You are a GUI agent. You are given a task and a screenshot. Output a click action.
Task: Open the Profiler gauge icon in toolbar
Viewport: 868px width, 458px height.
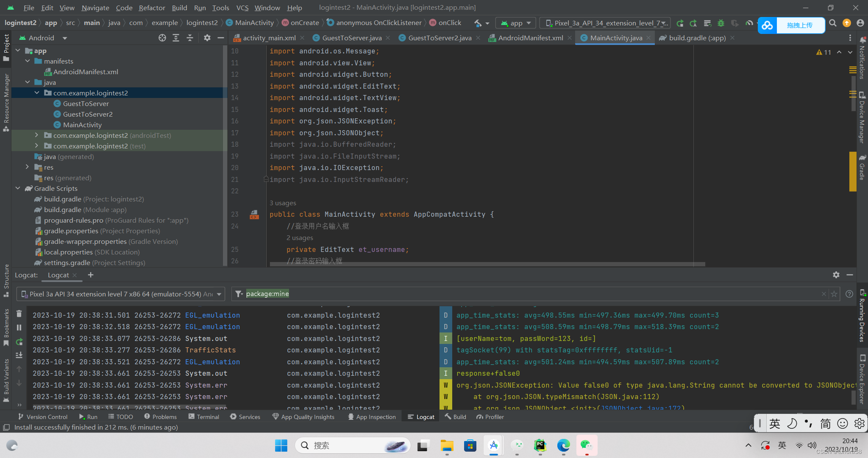(x=749, y=23)
